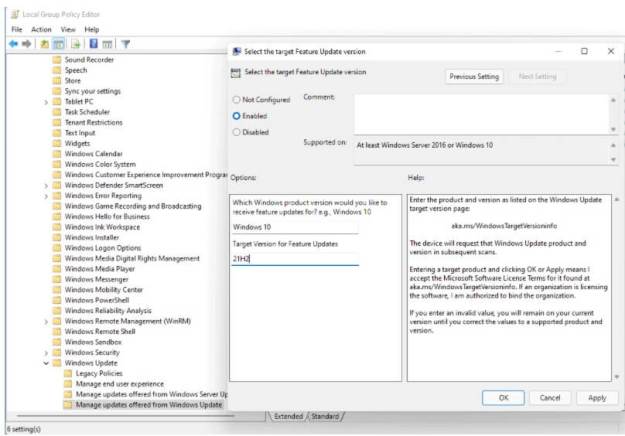
Task: Click the Help pane scroll up arrow
Action: click(x=617, y=199)
